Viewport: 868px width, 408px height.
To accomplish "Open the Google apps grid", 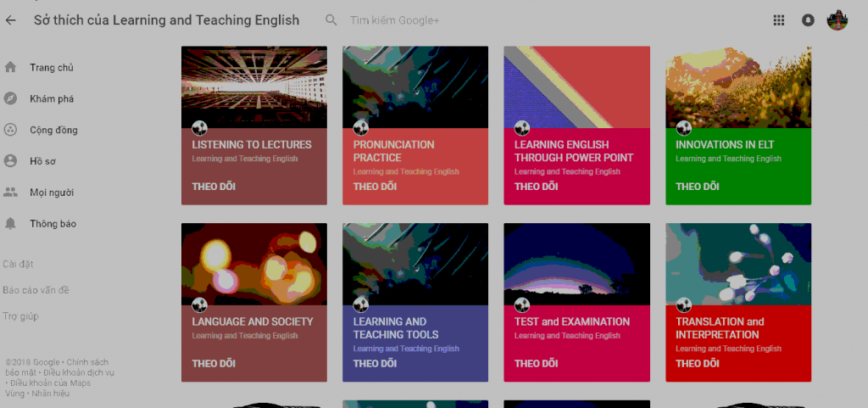I will point(779,20).
